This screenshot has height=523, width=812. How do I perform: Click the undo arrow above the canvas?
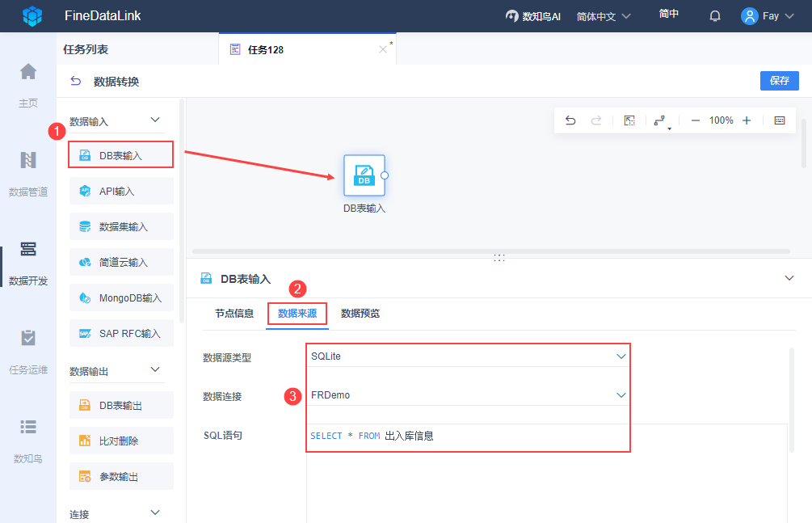(570, 120)
